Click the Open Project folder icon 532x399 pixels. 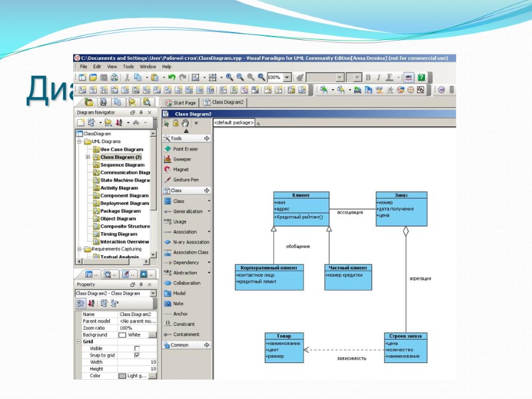point(93,77)
